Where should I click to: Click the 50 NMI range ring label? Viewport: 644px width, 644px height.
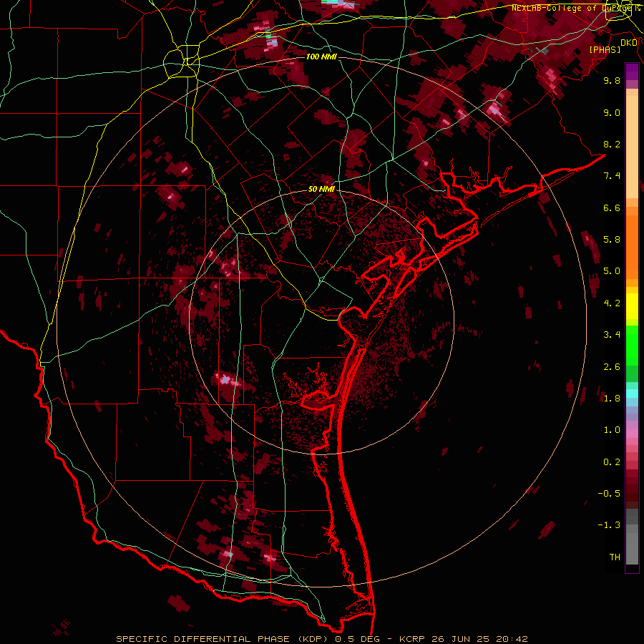321,189
